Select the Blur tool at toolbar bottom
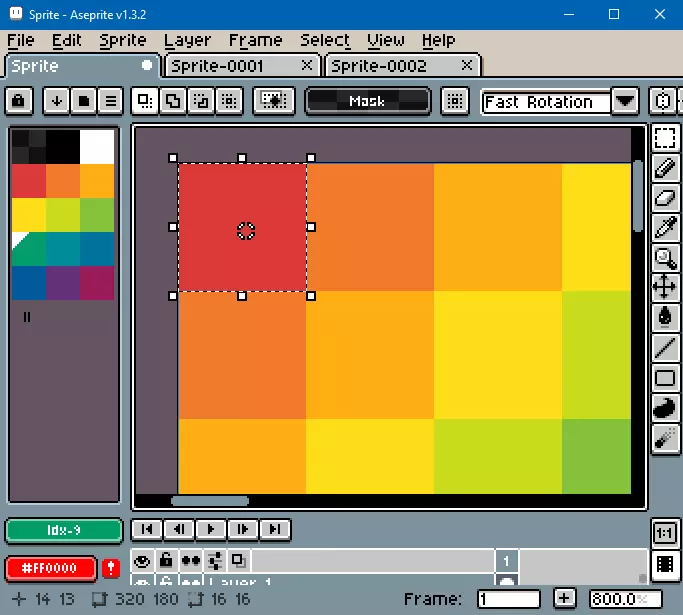 (x=665, y=438)
